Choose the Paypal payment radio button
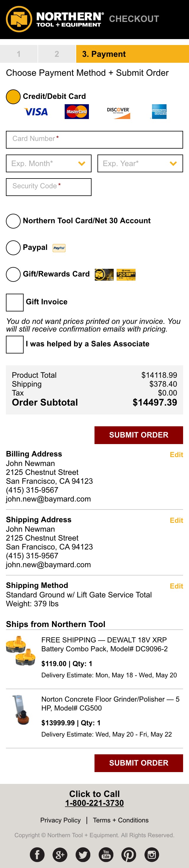The height and width of the screenshot is (868, 189). [14, 248]
